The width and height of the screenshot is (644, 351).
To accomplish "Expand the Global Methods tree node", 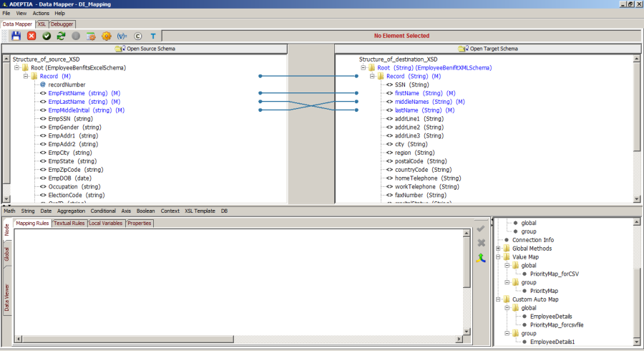I will (x=497, y=249).
